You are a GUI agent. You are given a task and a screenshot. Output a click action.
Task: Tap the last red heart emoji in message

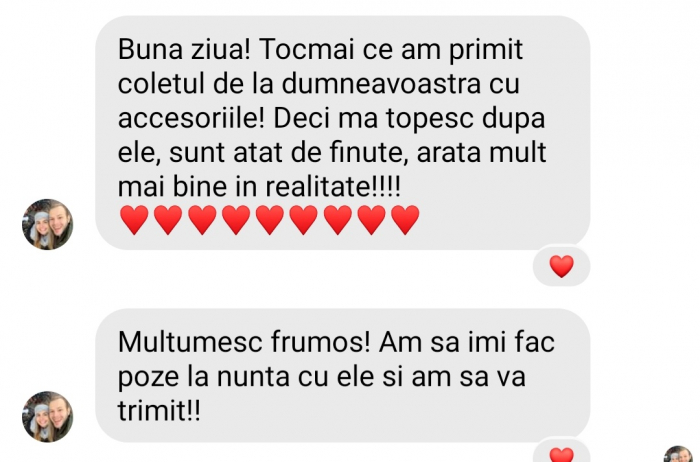(x=405, y=220)
